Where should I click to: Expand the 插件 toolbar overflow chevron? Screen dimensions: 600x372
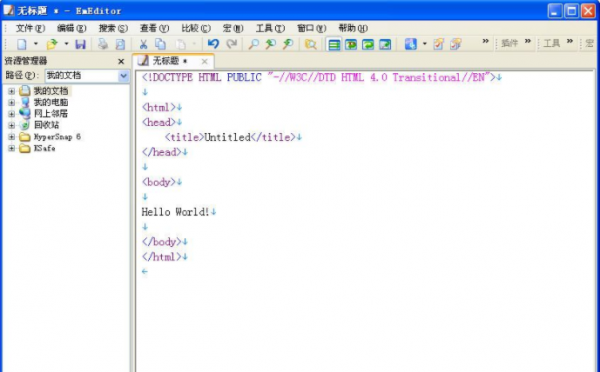click(528, 41)
